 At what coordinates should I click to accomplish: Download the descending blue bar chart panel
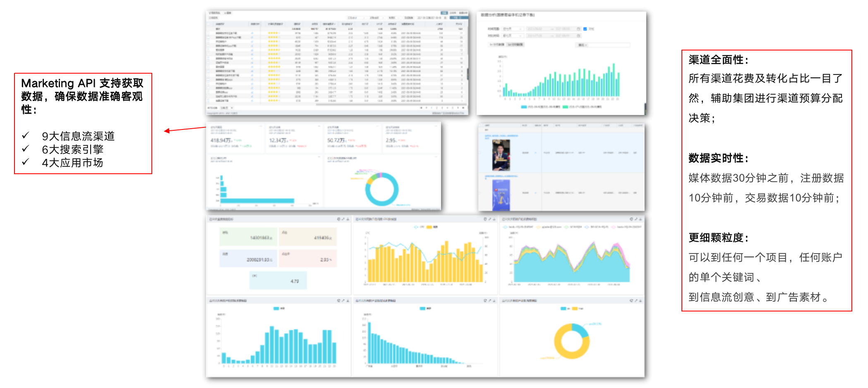(494, 300)
